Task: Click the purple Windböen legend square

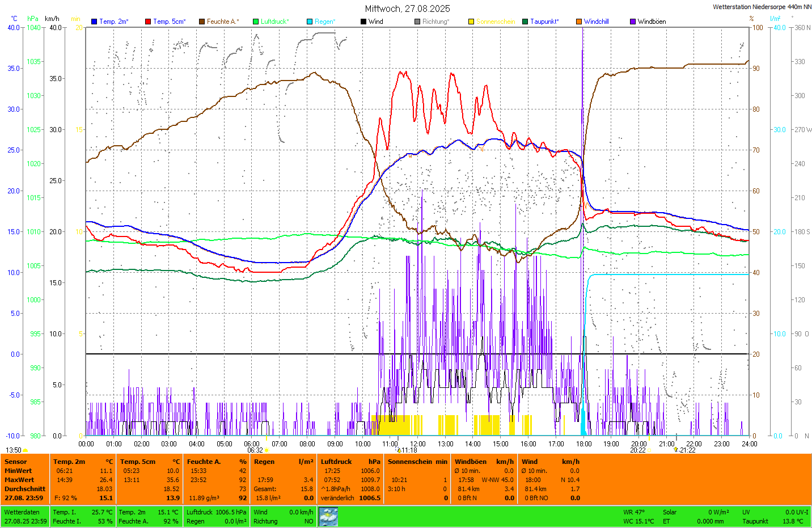Action: pyautogui.click(x=633, y=22)
